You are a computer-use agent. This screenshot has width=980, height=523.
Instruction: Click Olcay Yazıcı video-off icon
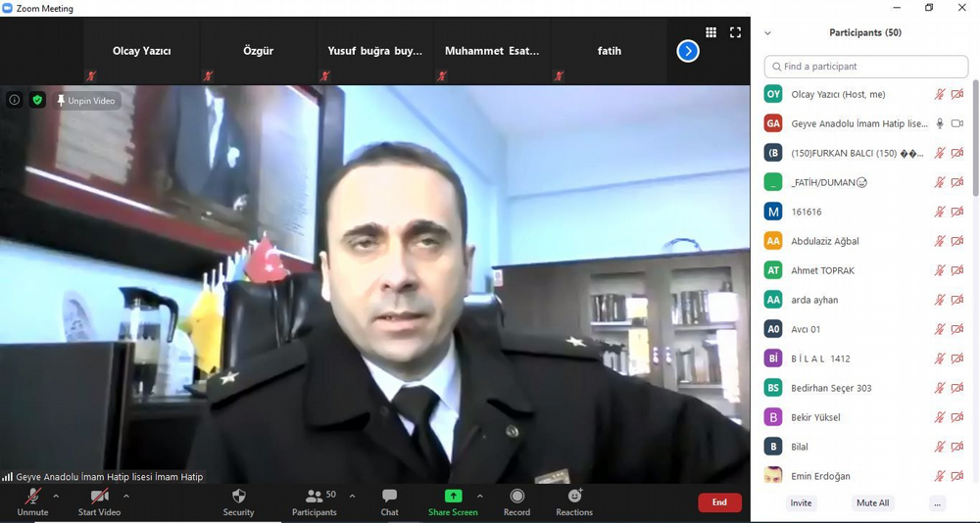click(956, 94)
